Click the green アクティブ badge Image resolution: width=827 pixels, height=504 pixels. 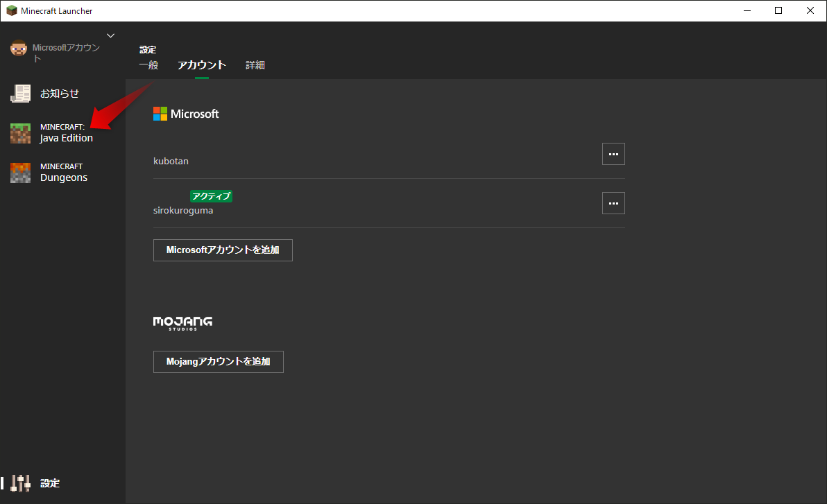(211, 196)
